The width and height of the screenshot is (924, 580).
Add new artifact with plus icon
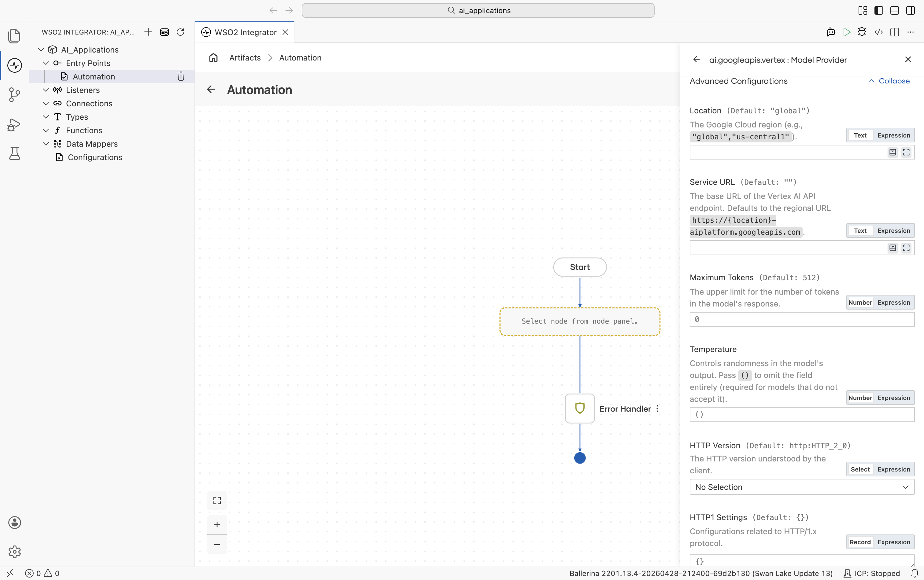pos(148,32)
